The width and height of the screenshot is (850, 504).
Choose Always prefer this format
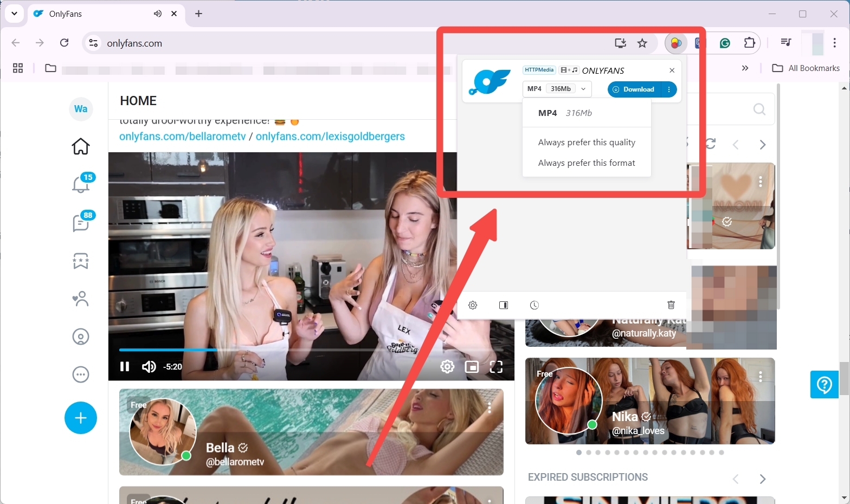point(587,163)
